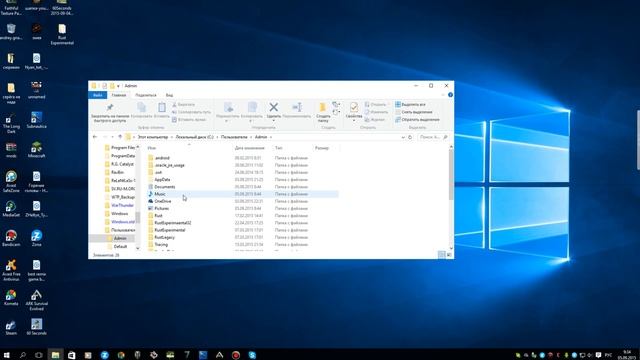Open the MediaGet desktop shortcut
The image size is (640, 360).
click(x=11, y=209)
